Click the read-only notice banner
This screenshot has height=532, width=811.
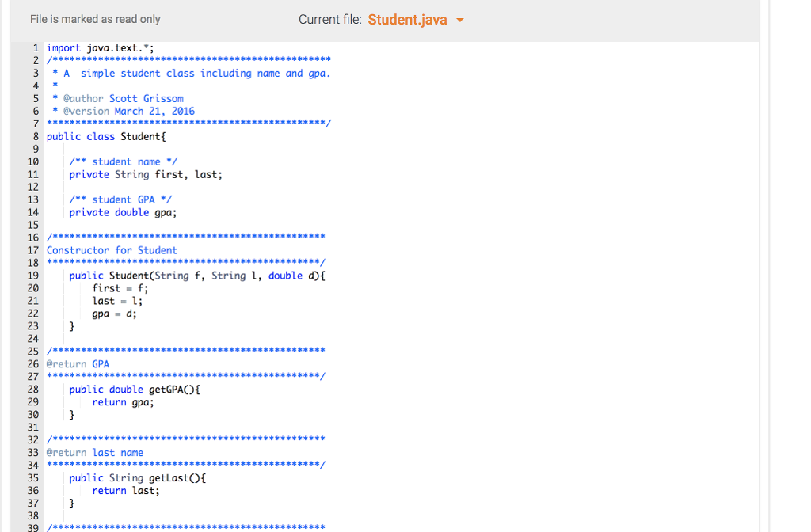pyautogui.click(x=95, y=19)
